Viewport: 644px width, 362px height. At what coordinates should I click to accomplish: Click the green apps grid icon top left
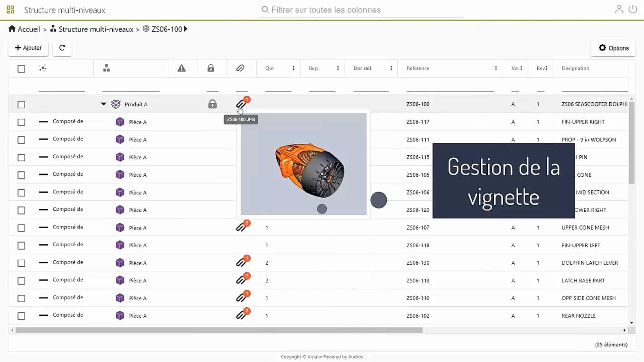tap(11, 9)
